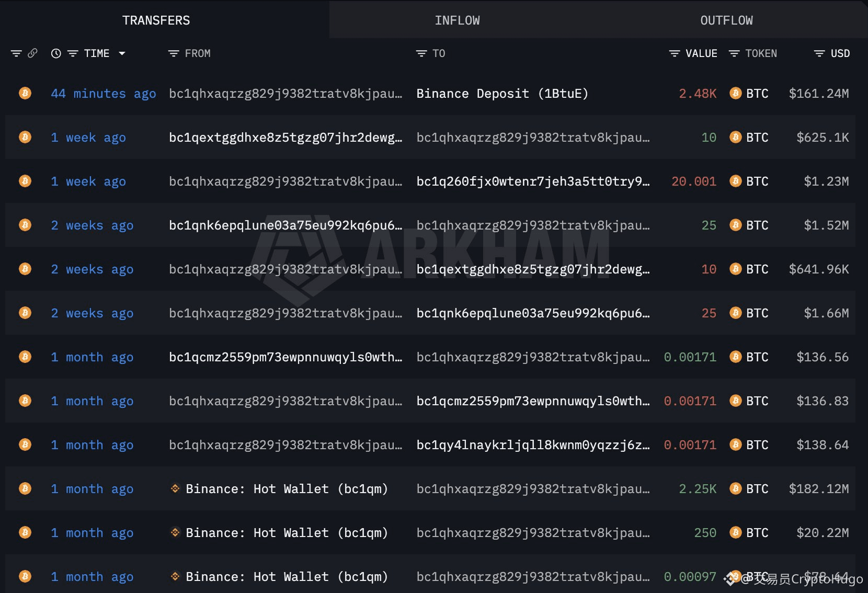Click the Bitcoin chain icon on the $1.23M row

[25, 181]
